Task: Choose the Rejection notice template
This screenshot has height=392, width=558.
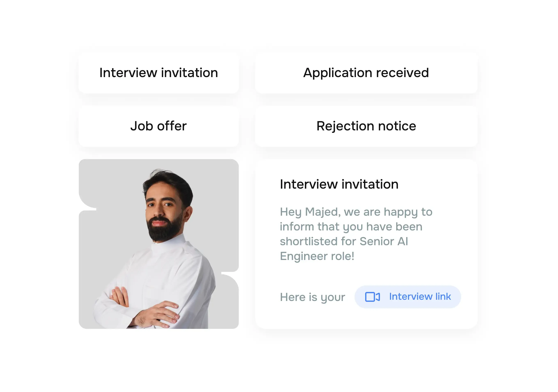Action: [366, 126]
